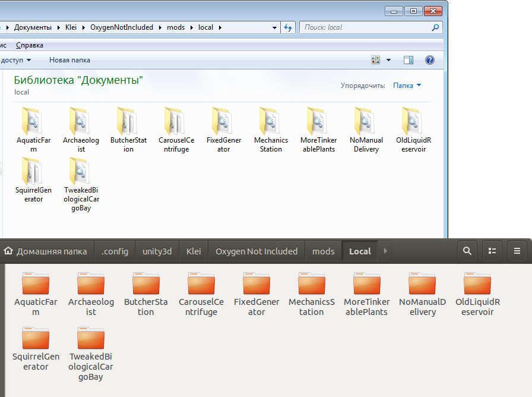Navigate to Oxygen Not Included in Ubuntu pathbar

(256, 251)
